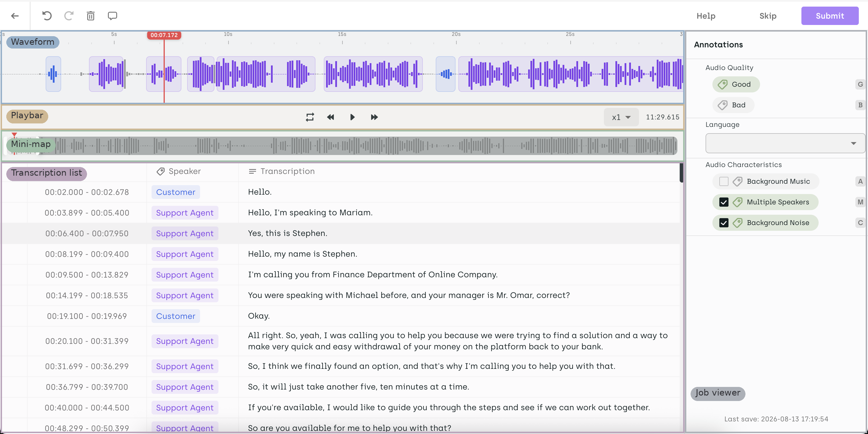The height and width of the screenshot is (434, 868).
Task: Uncheck the Multiple Speakers checkbox
Action: point(723,202)
